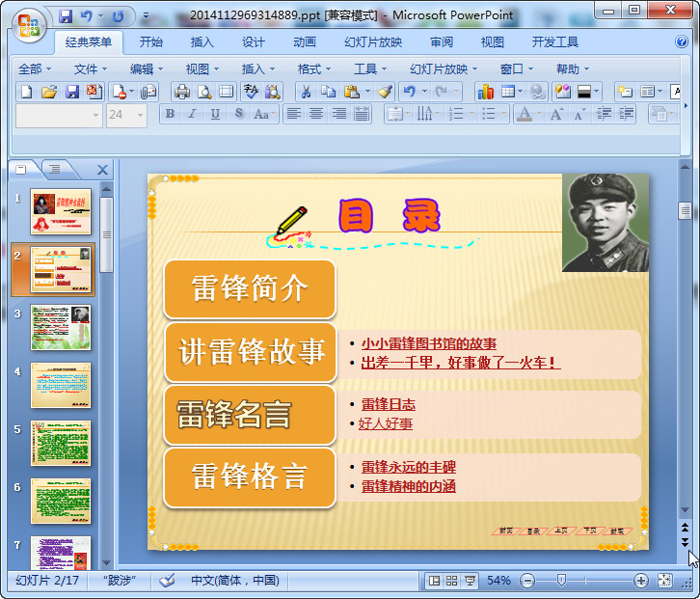Viewport: 700px width, 599px height.
Task: Activate the Format Painter brush
Action: coord(385,92)
